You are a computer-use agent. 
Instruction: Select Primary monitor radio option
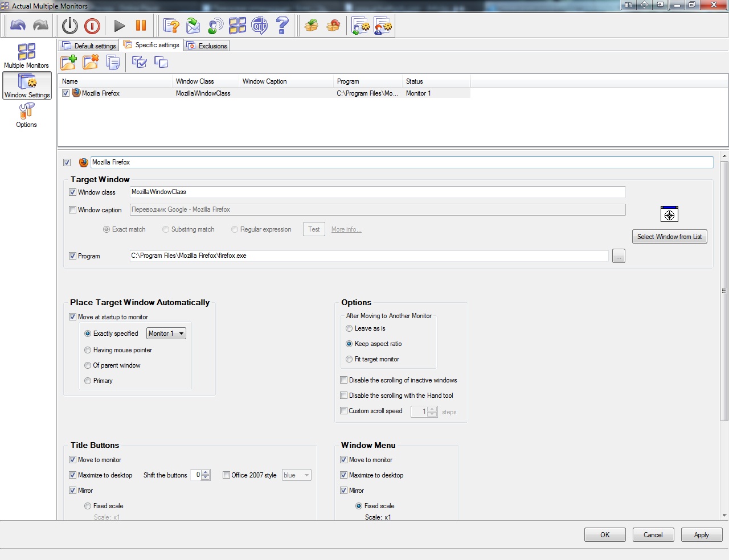coord(88,381)
